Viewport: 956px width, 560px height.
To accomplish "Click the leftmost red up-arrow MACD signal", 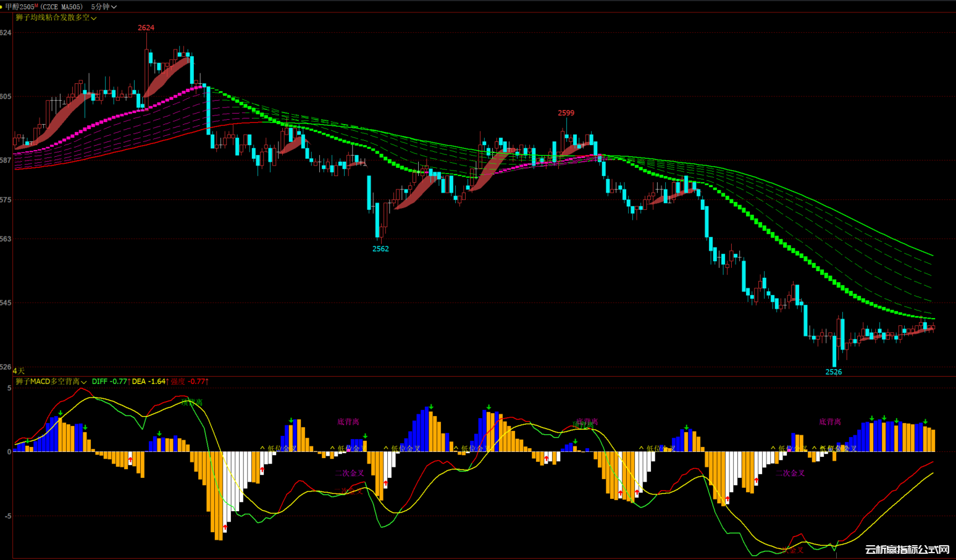I will click(x=130, y=461).
